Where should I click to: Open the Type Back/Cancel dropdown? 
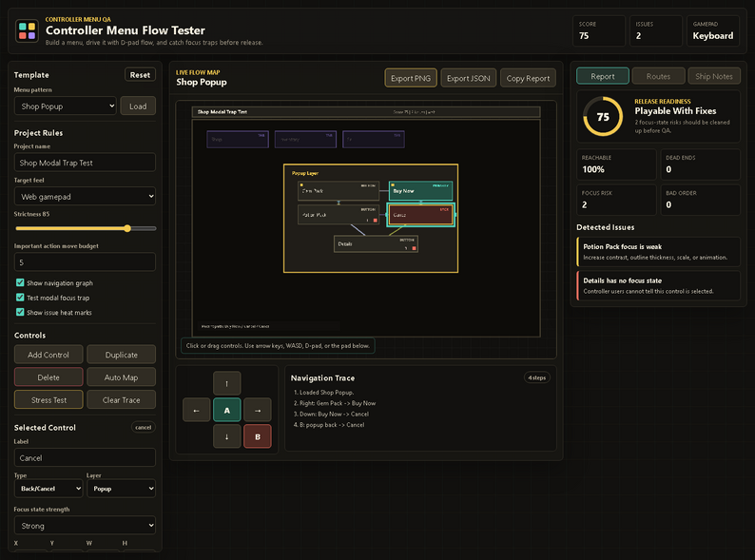point(48,489)
